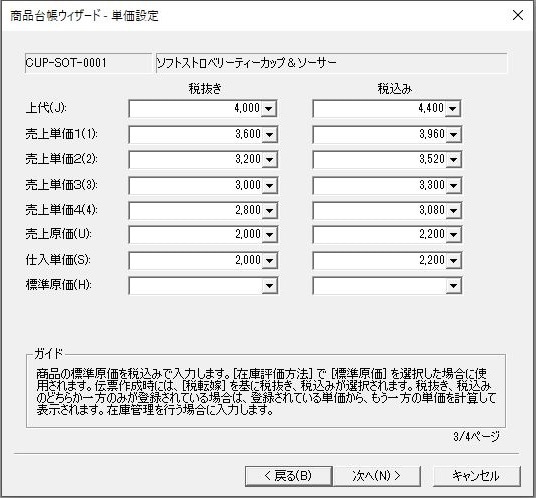
Task: Click the 税抜き column header
Action: click(x=205, y=89)
